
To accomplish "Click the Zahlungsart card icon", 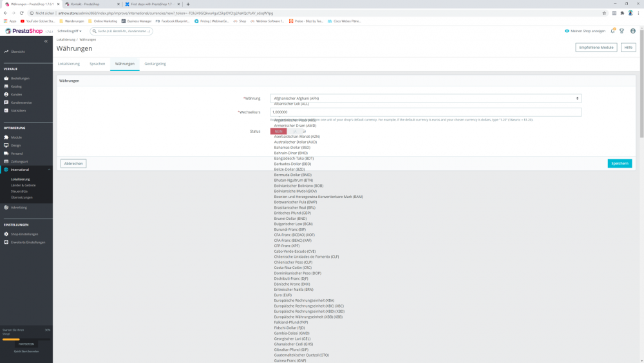I will point(6,162).
